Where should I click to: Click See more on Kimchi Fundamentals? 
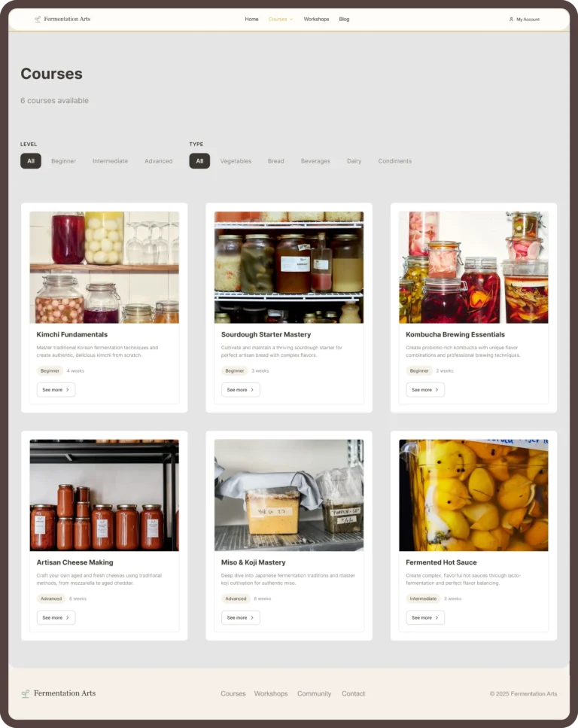pyautogui.click(x=56, y=390)
